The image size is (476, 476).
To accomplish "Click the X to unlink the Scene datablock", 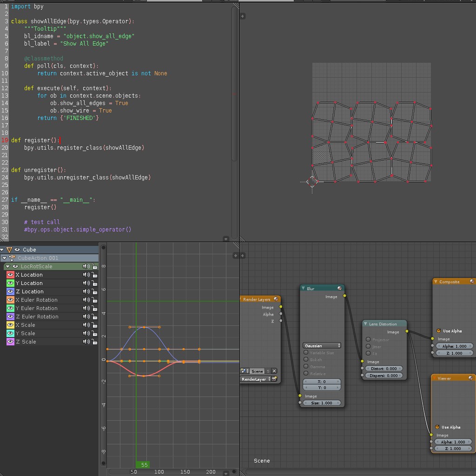I will pos(274,371).
